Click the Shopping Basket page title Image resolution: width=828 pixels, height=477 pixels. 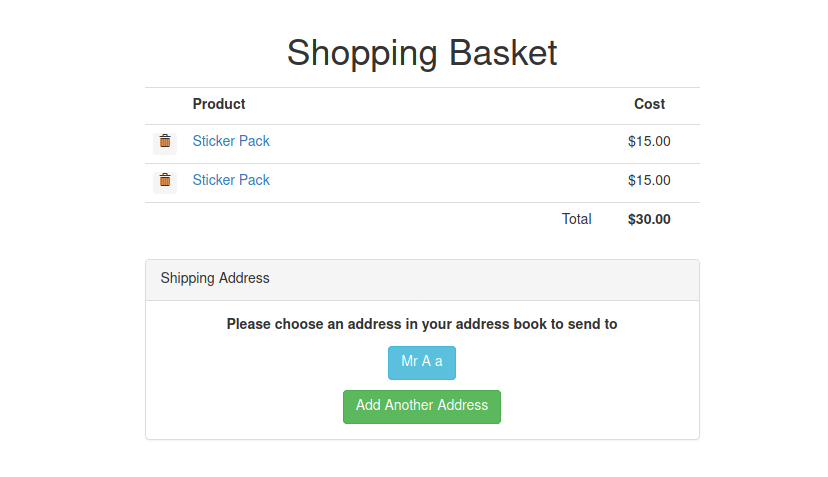point(422,53)
